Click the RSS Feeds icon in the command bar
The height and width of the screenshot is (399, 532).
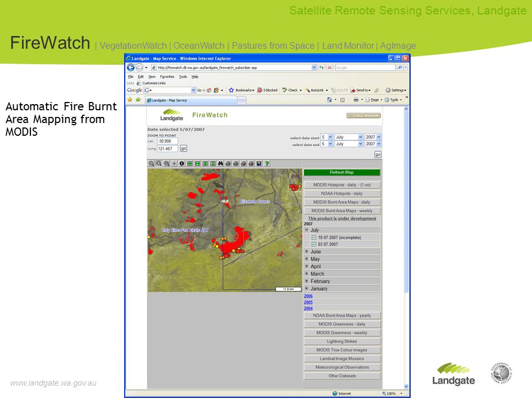tap(342, 100)
